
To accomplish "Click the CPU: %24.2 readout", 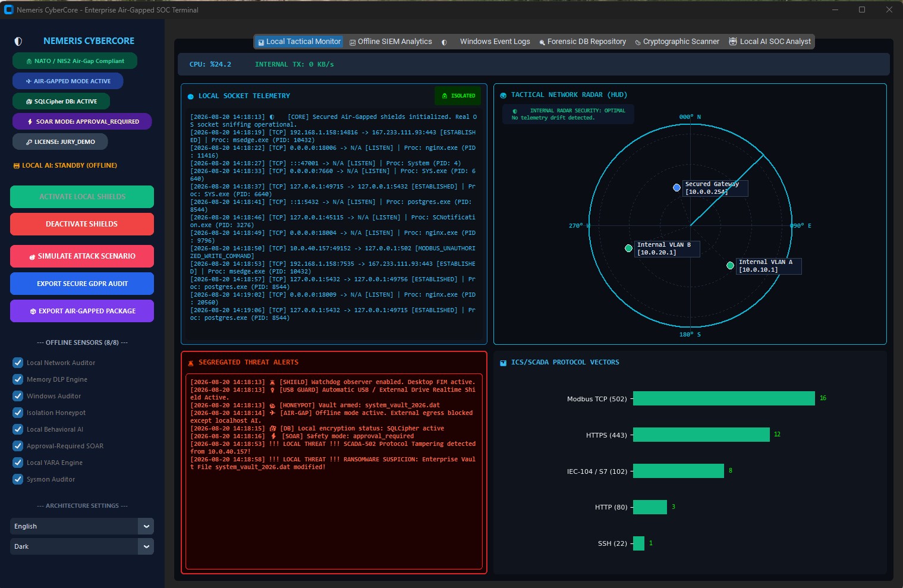I will (210, 64).
